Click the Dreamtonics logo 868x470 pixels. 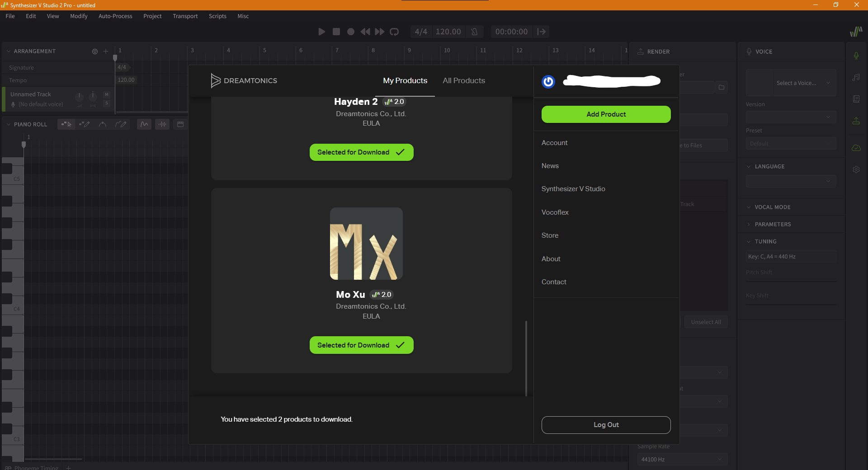[244, 80]
